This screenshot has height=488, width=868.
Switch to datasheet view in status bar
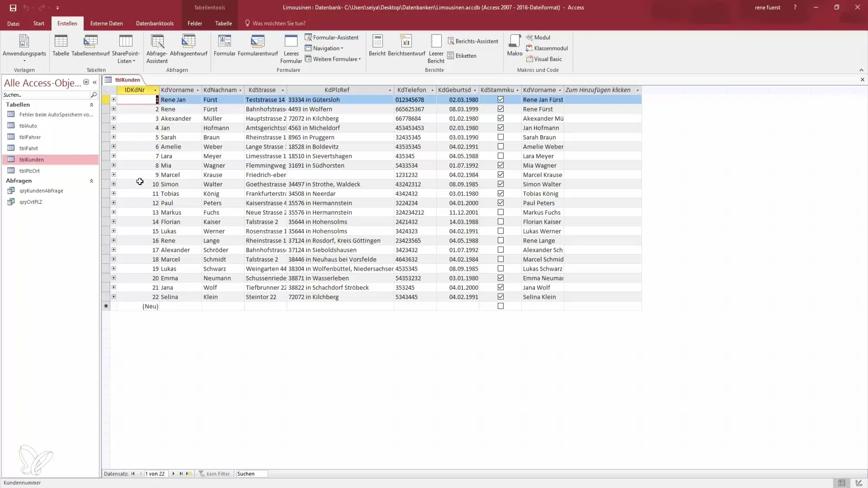click(x=841, y=483)
